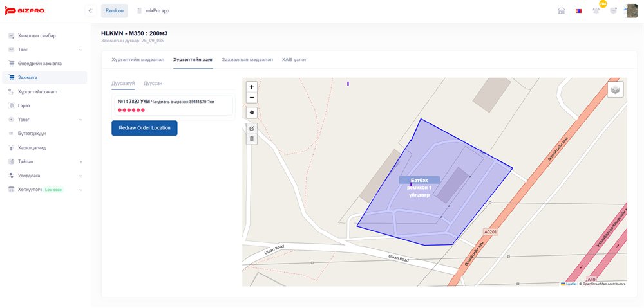
Task: Click the Хүргэлтийн хяналт route icon
Action: [12, 92]
